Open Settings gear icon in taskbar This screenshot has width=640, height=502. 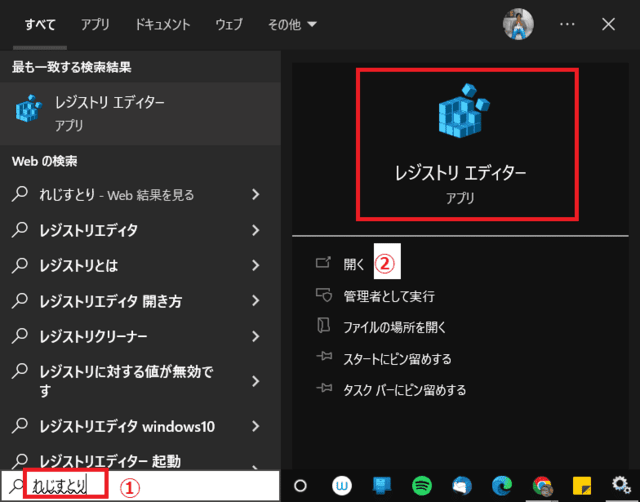click(x=621, y=486)
